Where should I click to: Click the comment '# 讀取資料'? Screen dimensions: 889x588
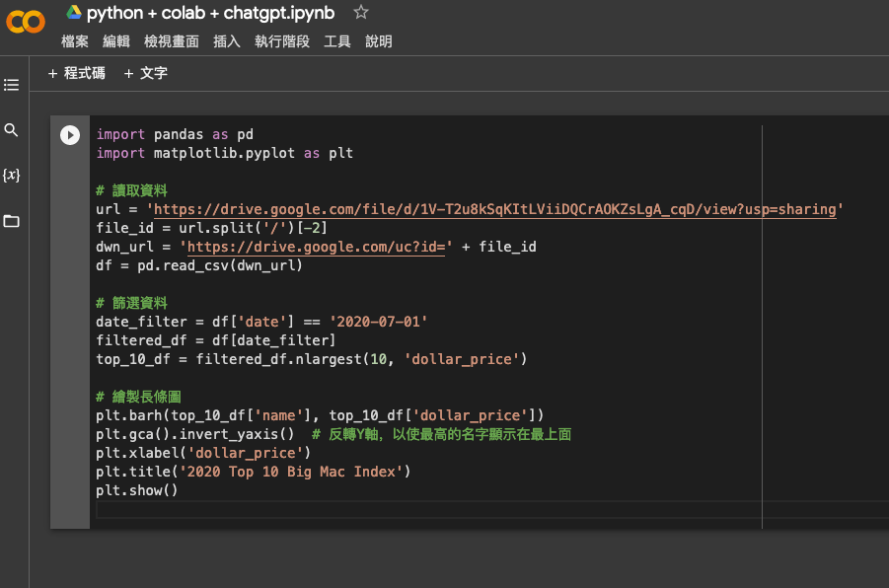pos(131,190)
